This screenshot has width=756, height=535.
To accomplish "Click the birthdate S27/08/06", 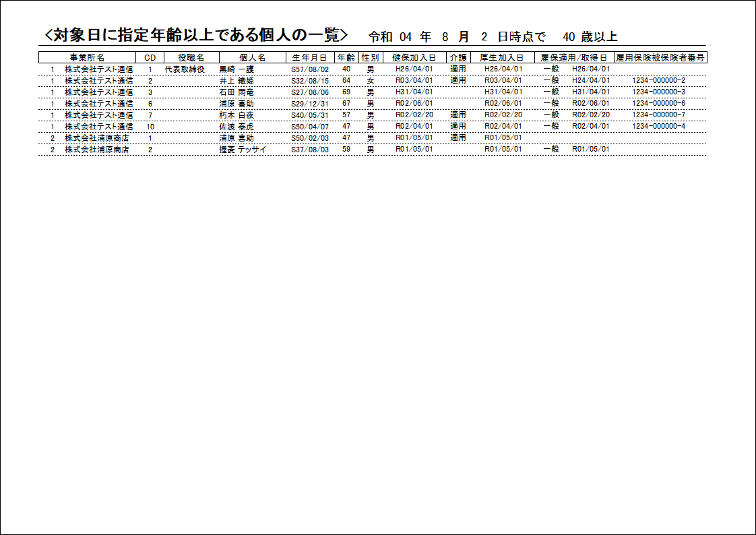I will point(310,92).
